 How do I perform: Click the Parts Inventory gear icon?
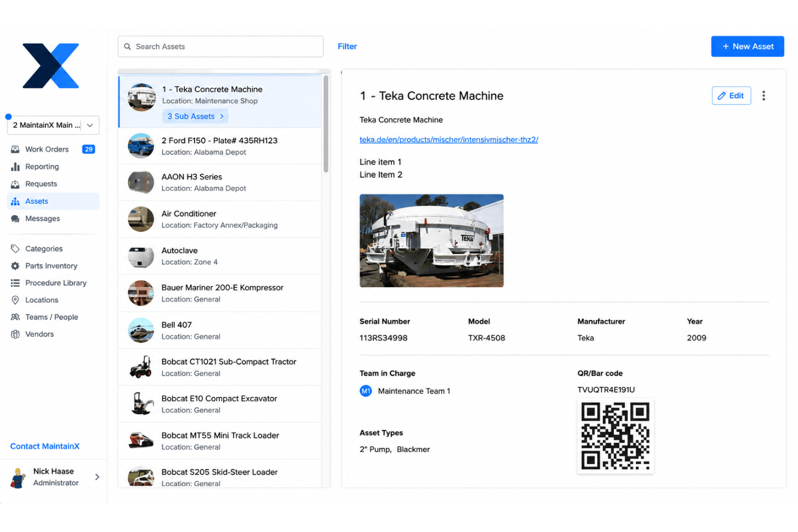[15, 266]
